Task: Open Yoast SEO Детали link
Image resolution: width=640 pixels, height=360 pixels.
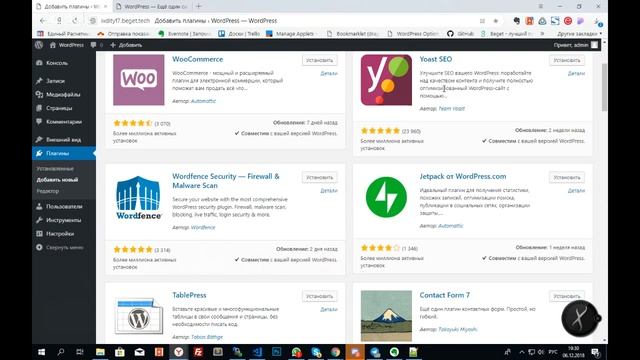Action: click(x=576, y=73)
